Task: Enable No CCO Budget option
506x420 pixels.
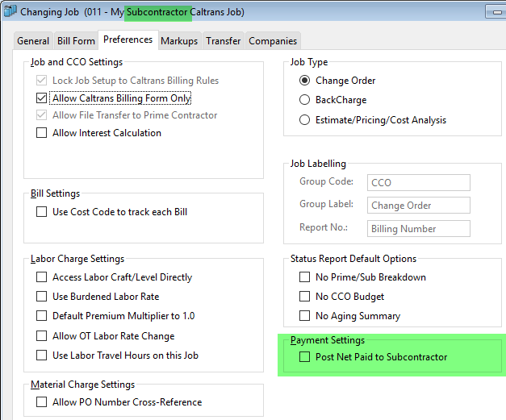Action: pyautogui.click(x=304, y=296)
